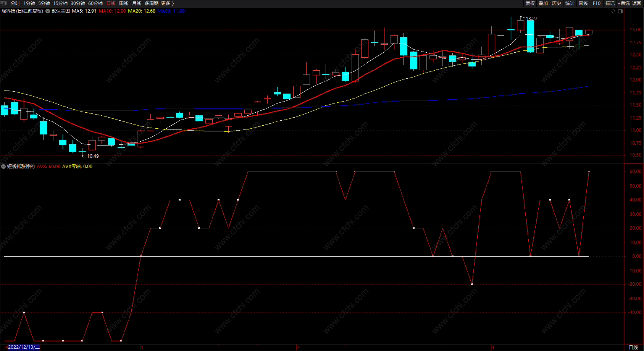Open the 多周期 multi-period view
Image resolution: width=644 pixels, height=351 pixels.
point(151,3)
